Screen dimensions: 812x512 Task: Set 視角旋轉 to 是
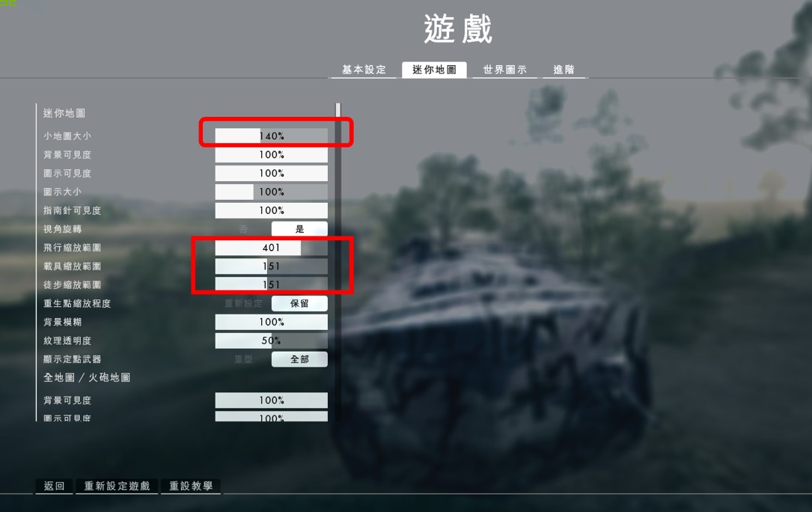coord(299,229)
